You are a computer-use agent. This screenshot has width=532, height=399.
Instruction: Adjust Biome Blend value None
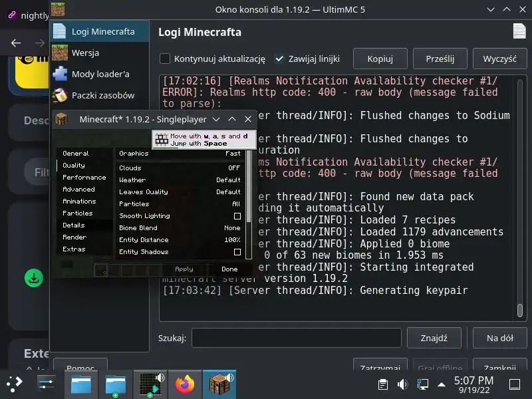(180, 227)
